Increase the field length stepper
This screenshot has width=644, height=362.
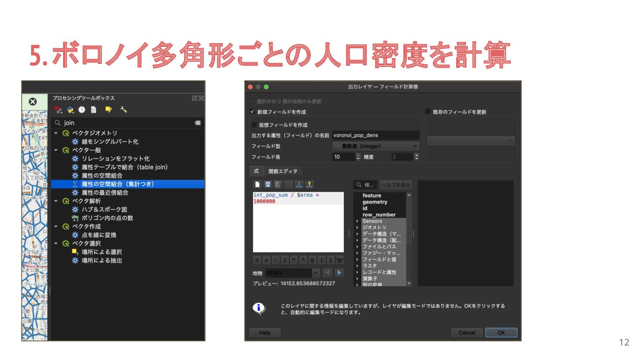[358, 155]
